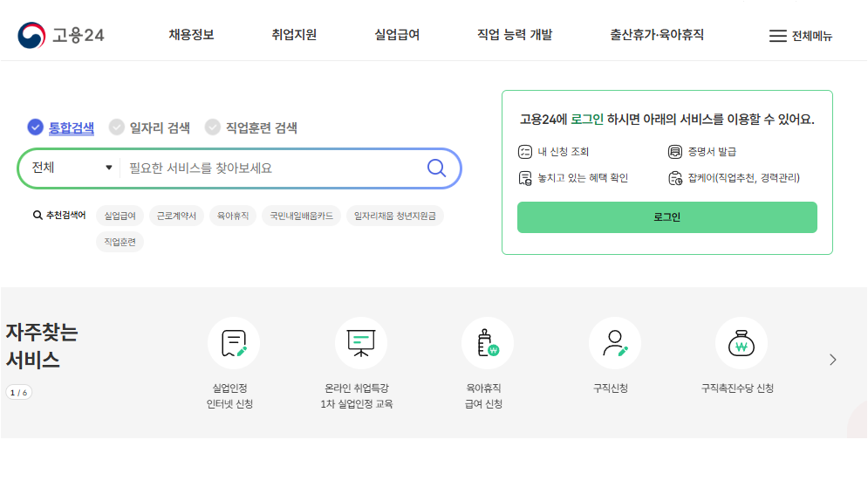Click 자주찾는 서비스 heading

click(42, 346)
